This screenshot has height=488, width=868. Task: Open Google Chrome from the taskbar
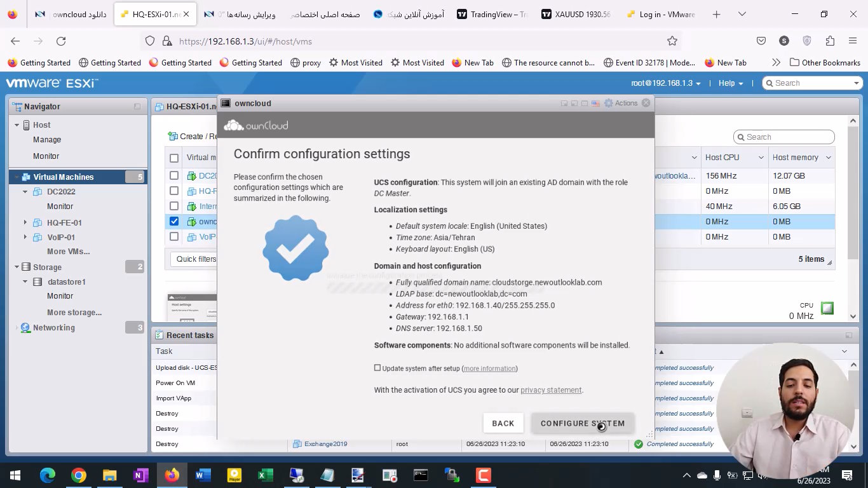(x=79, y=475)
